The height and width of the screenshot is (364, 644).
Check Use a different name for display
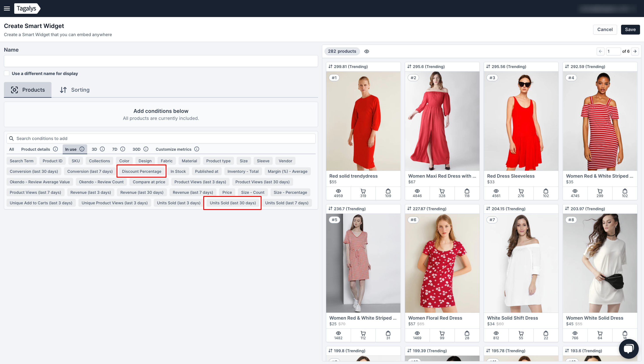tap(7, 73)
